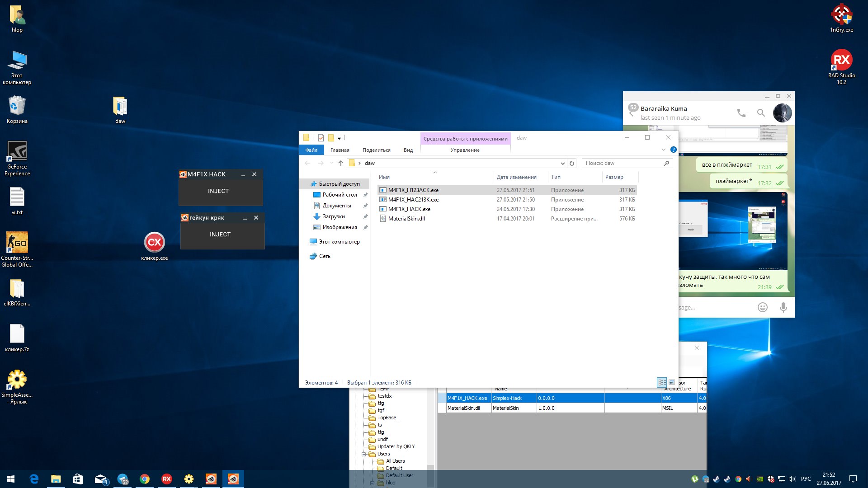Image resolution: width=868 pixels, height=488 pixels.
Task: Open the address bar history dropdown
Action: tap(562, 163)
